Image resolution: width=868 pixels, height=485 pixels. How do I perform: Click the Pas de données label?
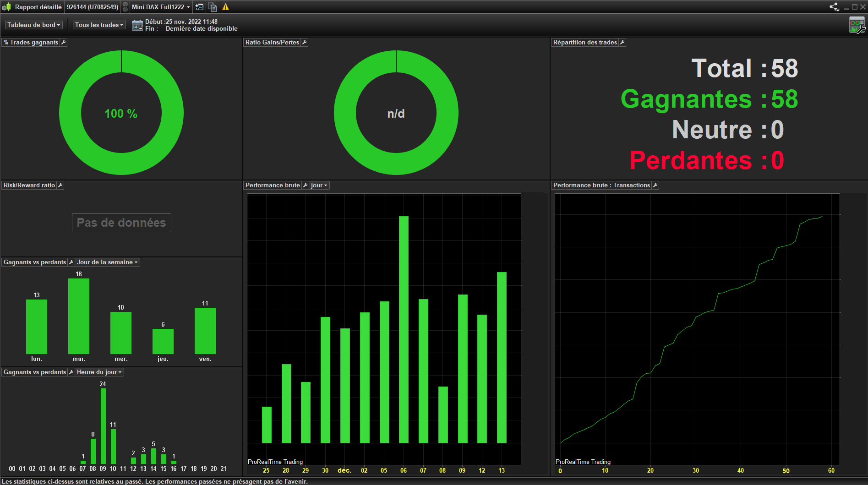point(121,223)
